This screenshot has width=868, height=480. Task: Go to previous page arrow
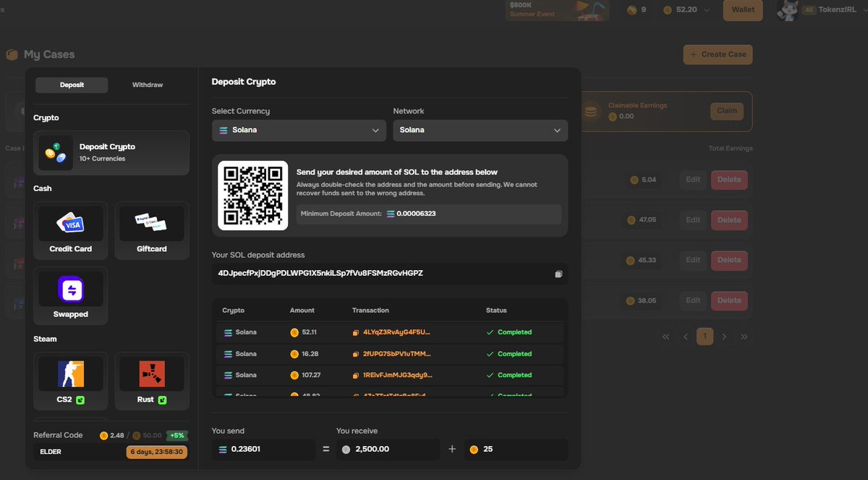click(x=686, y=337)
